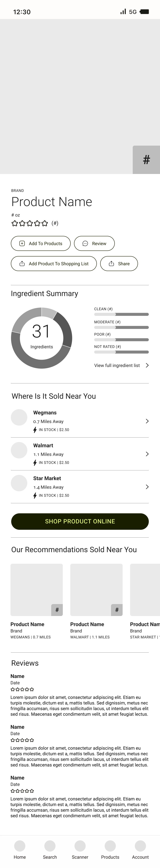Expand the Walmart store chevron
Screen dimensions: 160x868
[147, 454]
